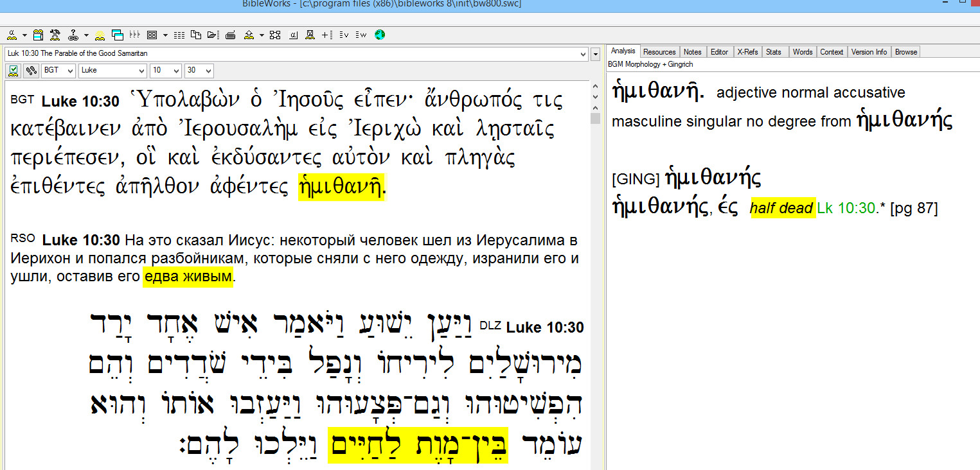The width and height of the screenshot is (980, 470).
Task: Click the highlighted Greek word ἡμιθανῆ in verse
Action: coord(341,187)
